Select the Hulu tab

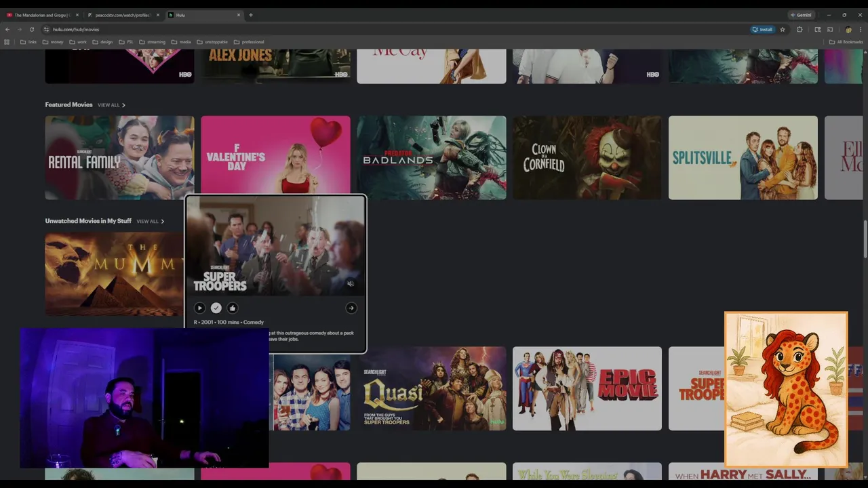[203, 15]
